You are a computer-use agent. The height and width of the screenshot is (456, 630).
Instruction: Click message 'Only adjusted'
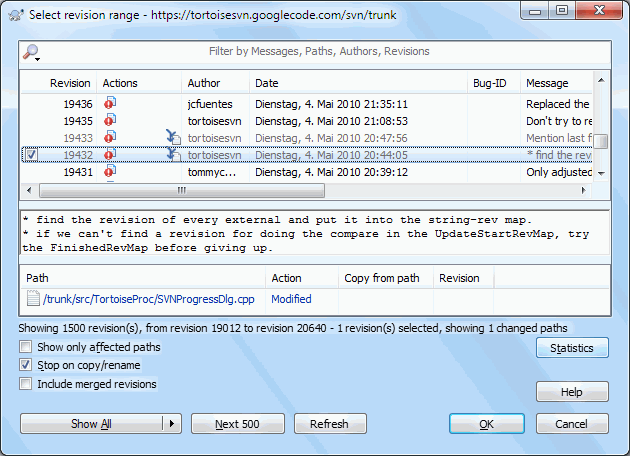coord(559,172)
